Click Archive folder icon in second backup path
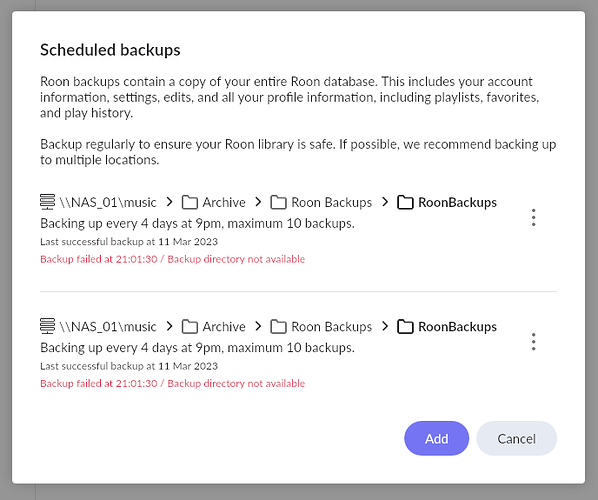The height and width of the screenshot is (500, 598). [190, 327]
